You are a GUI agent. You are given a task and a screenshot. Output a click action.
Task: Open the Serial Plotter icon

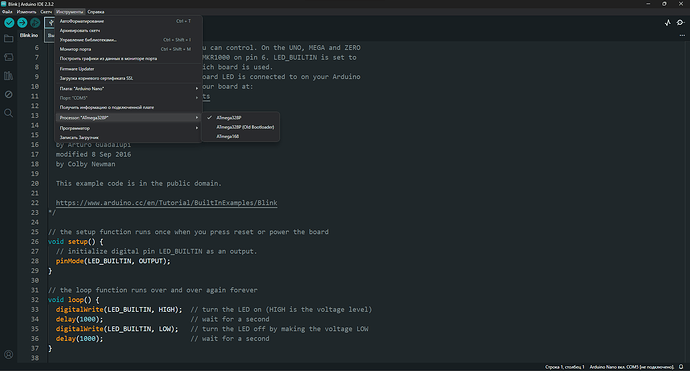tap(668, 22)
